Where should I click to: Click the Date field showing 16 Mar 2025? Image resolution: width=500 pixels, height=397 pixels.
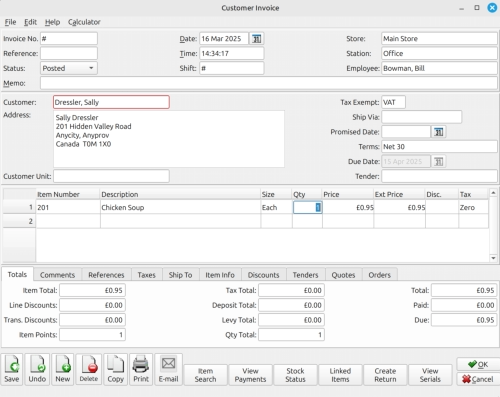(224, 39)
